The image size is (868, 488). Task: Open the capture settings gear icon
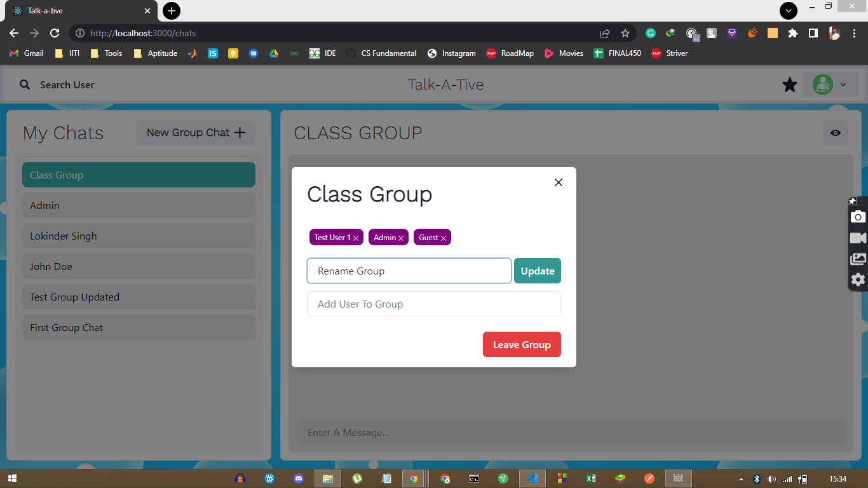(x=858, y=280)
